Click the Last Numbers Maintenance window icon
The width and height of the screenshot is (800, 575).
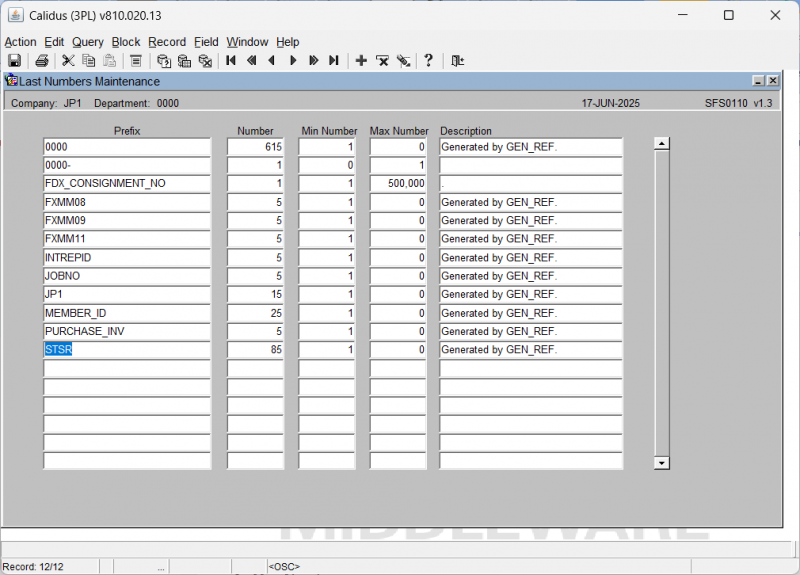click(x=11, y=81)
